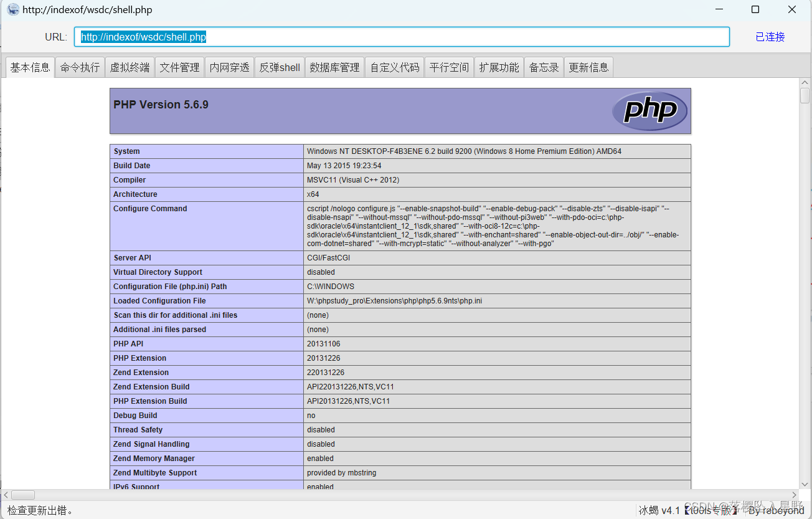Click the Configure Command label
Image resolution: width=812 pixels, height=519 pixels.
pos(150,209)
